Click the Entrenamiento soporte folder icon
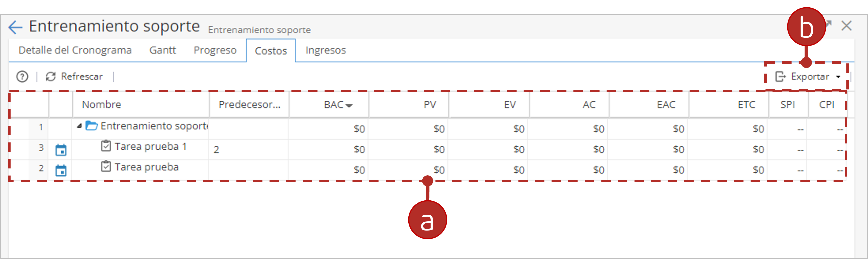 pyautogui.click(x=91, y=126)
